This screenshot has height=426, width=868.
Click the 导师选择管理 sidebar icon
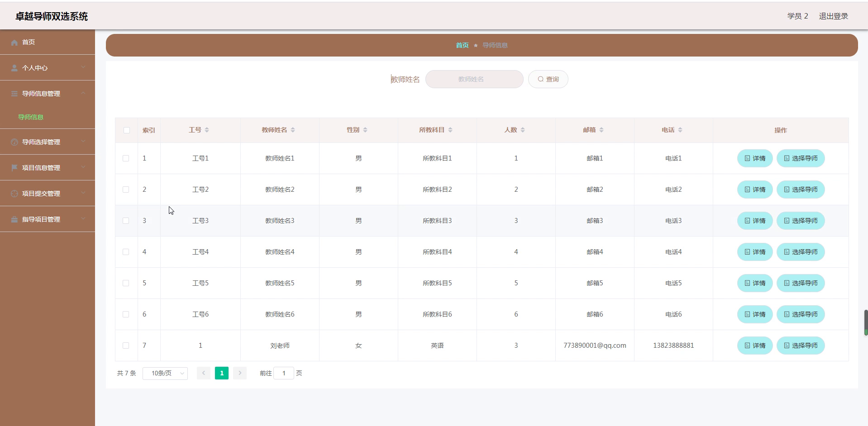pyautogui.click(x=14, y=142)
